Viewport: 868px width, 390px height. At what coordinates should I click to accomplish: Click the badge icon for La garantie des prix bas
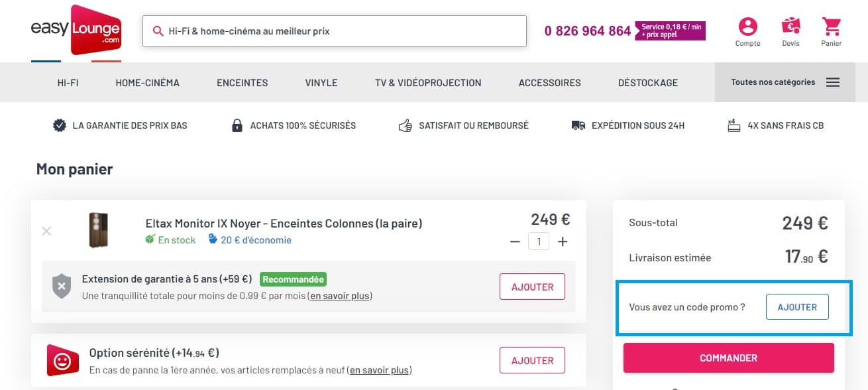(59, 125)
